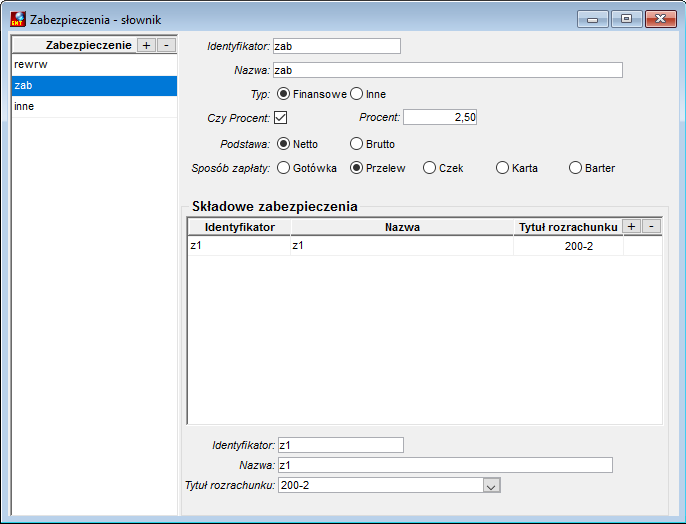This screenshot has width=686, height=524.
Task: Maximize the Zabezpieczenia window
Action: (626, 19)
